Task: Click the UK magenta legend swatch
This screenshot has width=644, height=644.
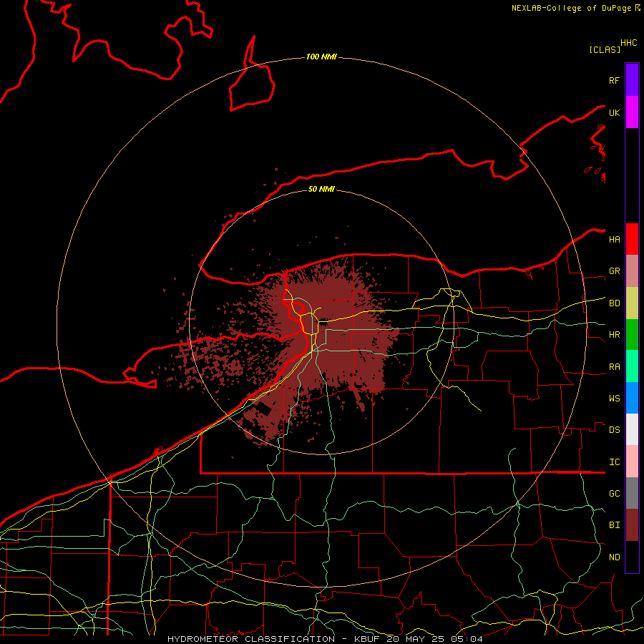Action: pyautogui.click(x=632, y=112)
